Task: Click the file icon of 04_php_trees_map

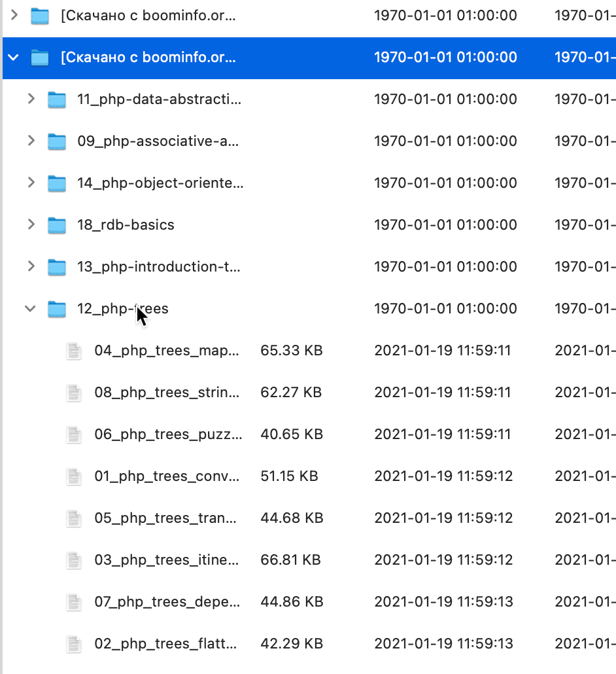Action: coord(75,351)
